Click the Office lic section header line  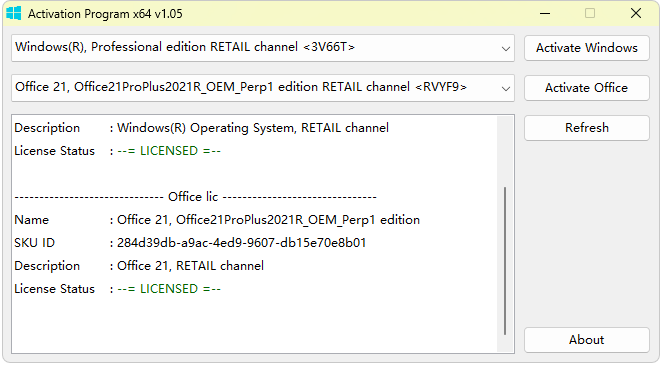coord(195,197)
